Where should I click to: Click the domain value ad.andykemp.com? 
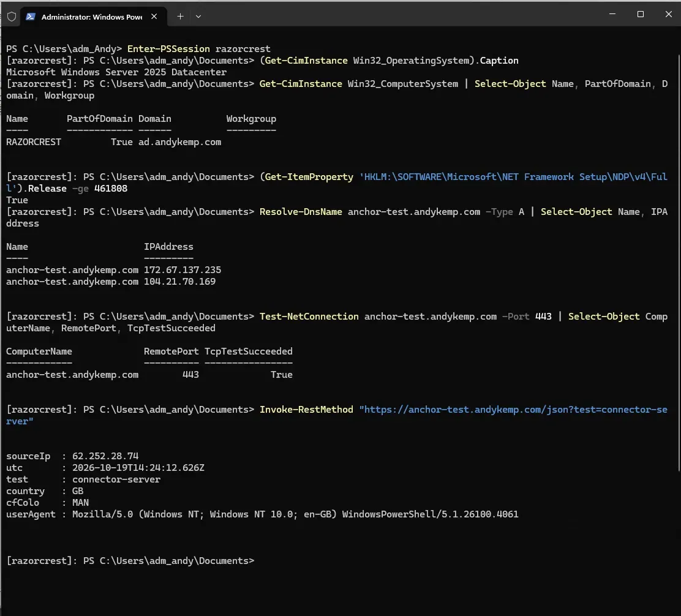coord(180,142)
